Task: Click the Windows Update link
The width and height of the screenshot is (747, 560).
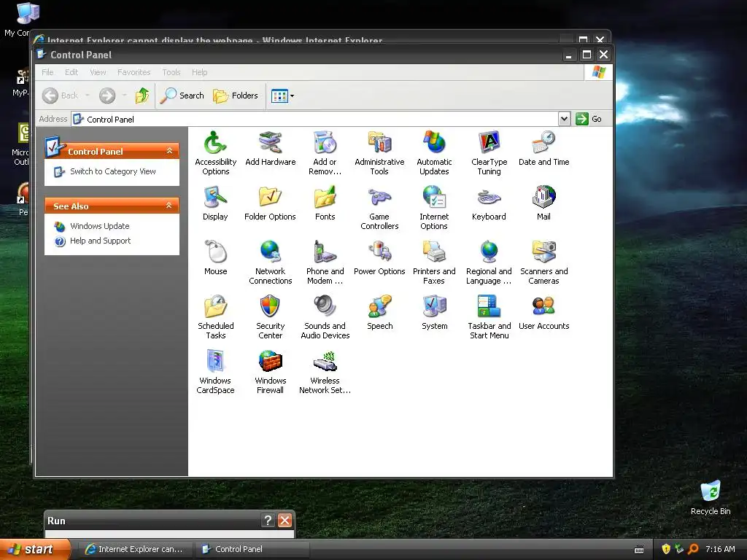Action: (x=99, y=226)
